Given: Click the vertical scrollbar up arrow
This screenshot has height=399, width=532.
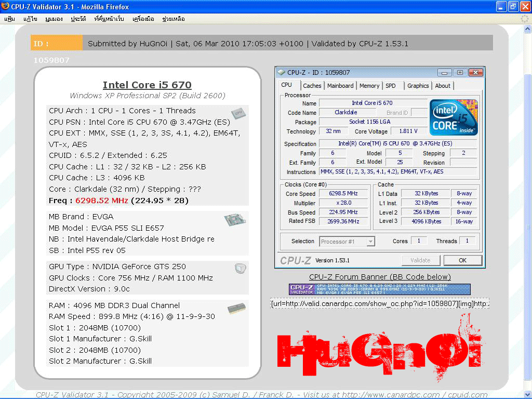Looking at the screenshot, I should 528,29.
